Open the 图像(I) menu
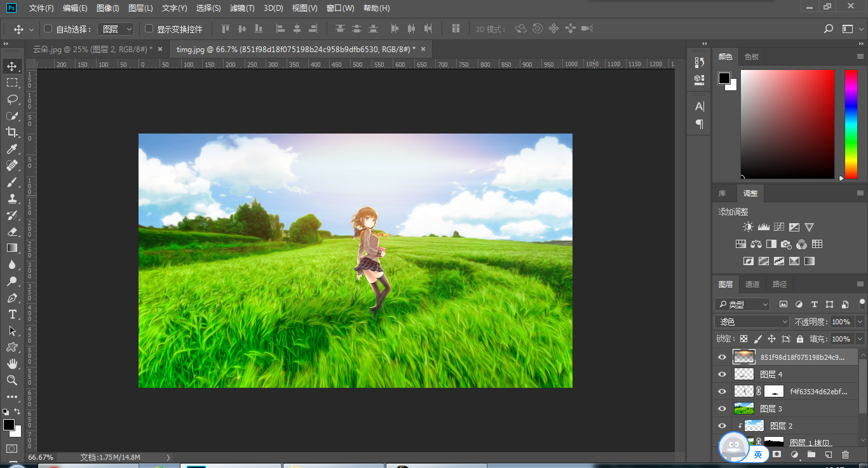 pos(108,8)
